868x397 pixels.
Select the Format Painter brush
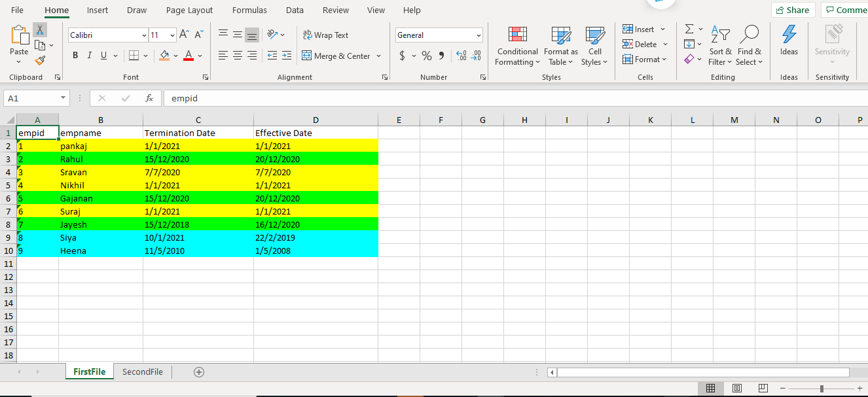click(40, 60)
